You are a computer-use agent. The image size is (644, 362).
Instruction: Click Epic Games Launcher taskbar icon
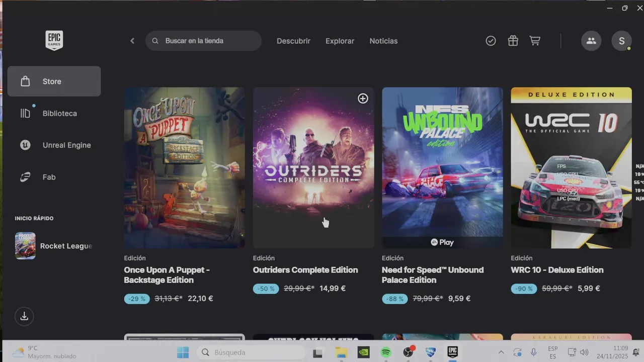coord(453,352)
